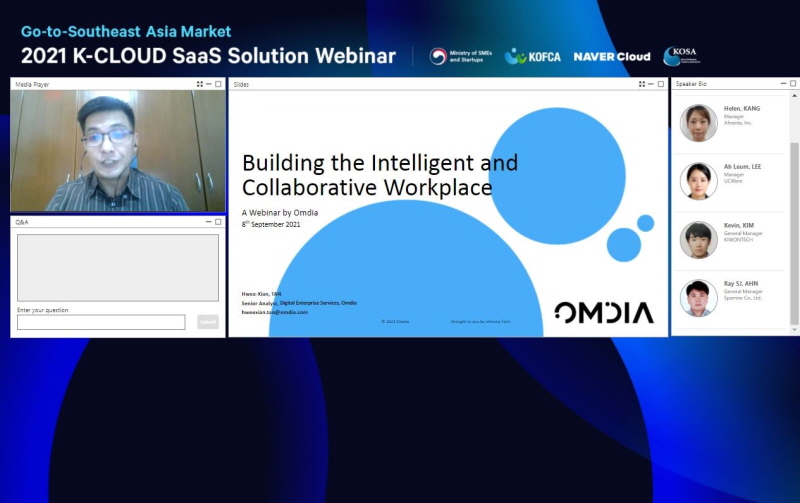
Task: Minimize the Media Player panel
Action: point(209,84)
